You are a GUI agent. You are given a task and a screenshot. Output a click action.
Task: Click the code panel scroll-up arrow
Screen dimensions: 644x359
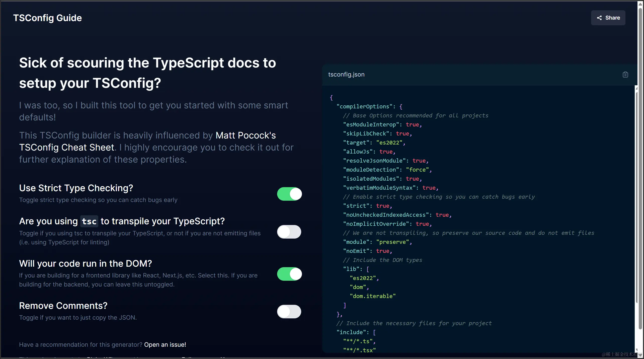coord(636,88)
